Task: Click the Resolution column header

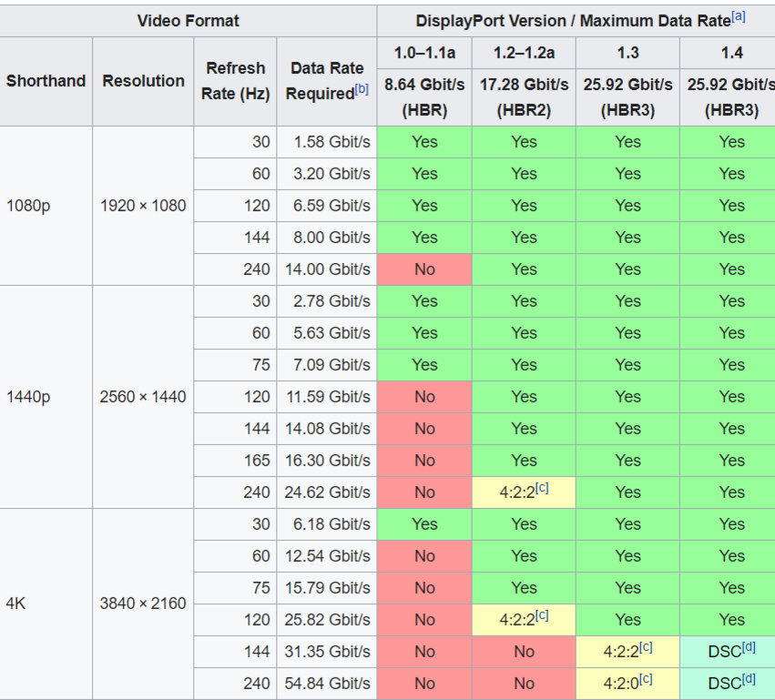Action: [143, 81]
